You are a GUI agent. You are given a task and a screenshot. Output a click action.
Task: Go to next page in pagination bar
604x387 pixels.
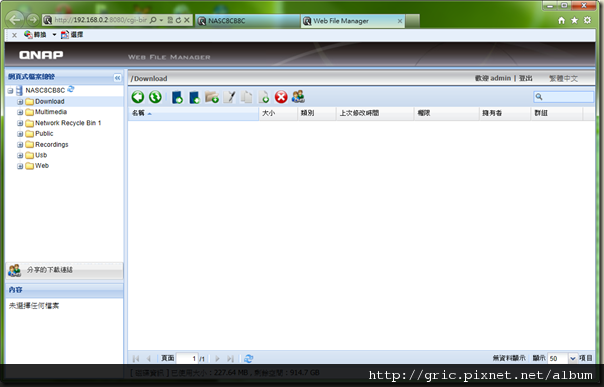click(217, 359)
